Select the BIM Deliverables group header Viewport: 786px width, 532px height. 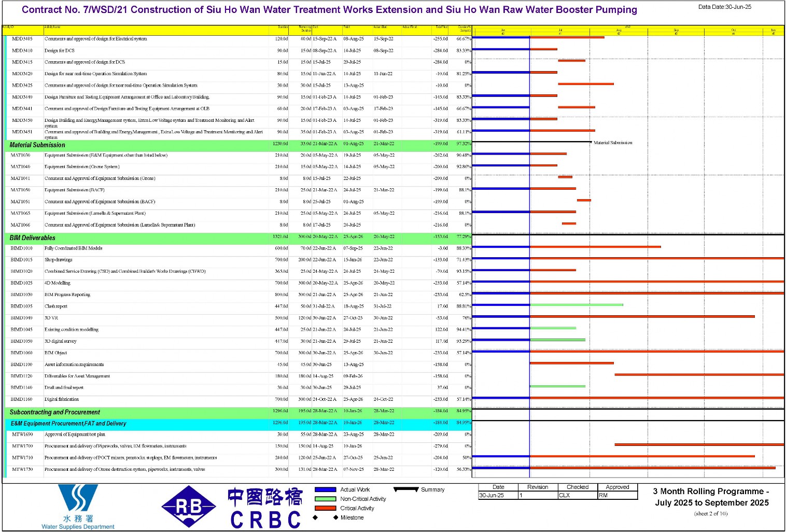tap(238, 237)
